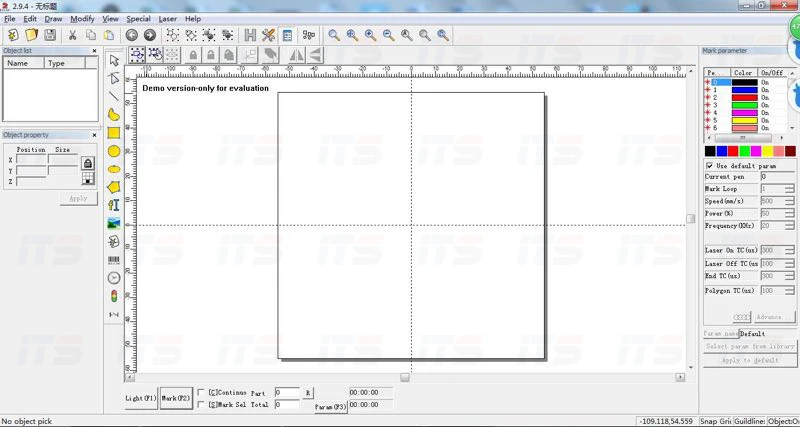Image resolution: width=800 pixels, height=427 pixels.
Task: Copy using the toolbar copy icon
Action: (x=91, y=35)
